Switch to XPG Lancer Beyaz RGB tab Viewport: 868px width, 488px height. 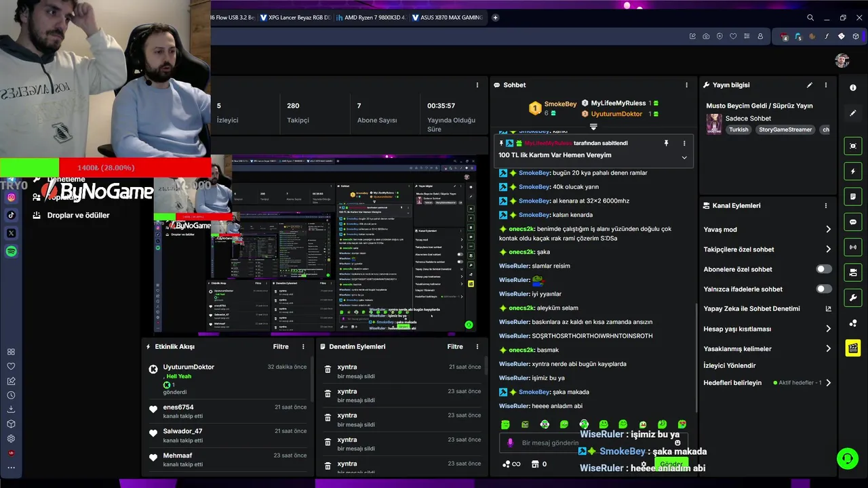[x=294, y=18]
